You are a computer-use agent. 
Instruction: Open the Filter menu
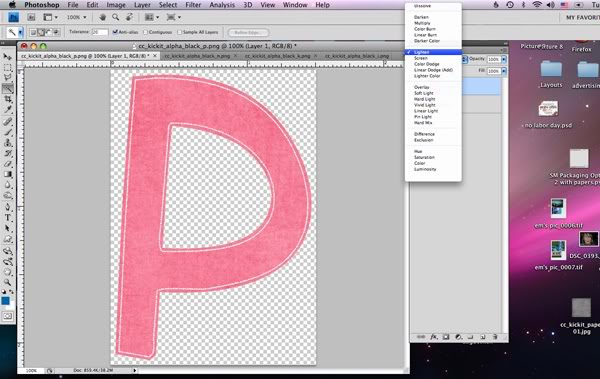[x=193, y=5]
